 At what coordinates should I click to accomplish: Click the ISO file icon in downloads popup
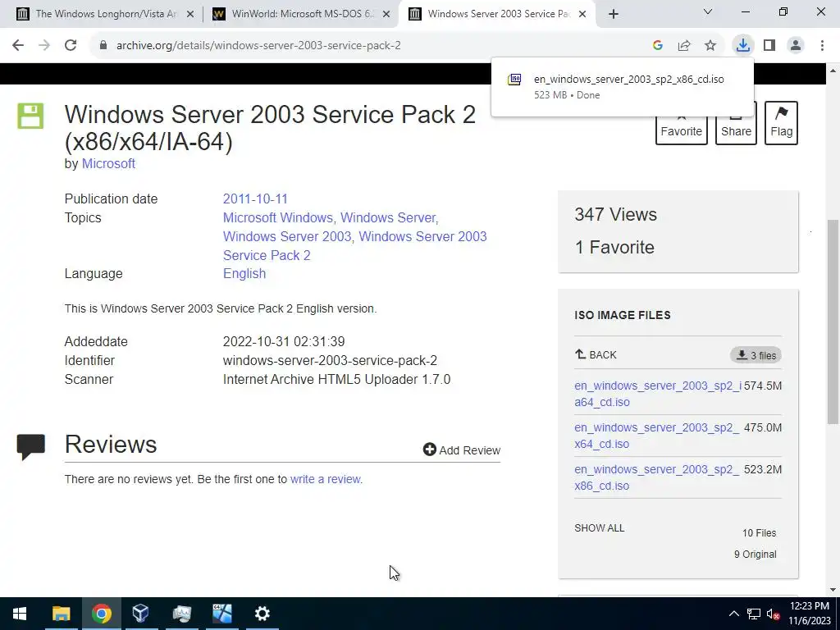click(x=514, y=80)
